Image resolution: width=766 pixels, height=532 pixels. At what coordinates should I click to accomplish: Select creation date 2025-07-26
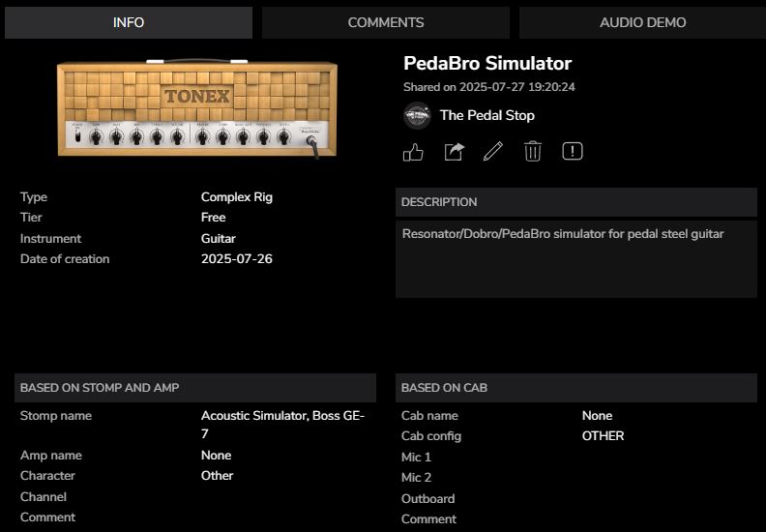[x=236, y=259]
